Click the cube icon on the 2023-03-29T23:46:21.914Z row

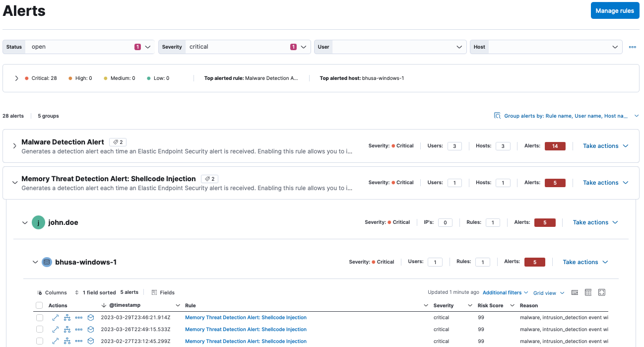(x=91, y=317)
